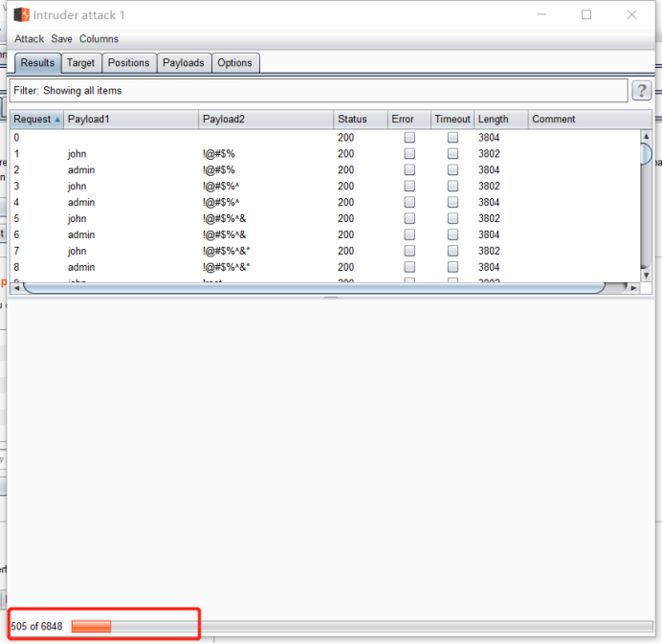Toggle the Error checkbox in row 5
Screen dimensions: 662x644
point(409,218)
